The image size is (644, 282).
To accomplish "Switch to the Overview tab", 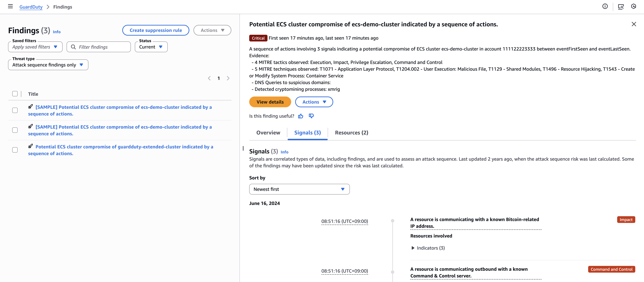I will 268,133.
